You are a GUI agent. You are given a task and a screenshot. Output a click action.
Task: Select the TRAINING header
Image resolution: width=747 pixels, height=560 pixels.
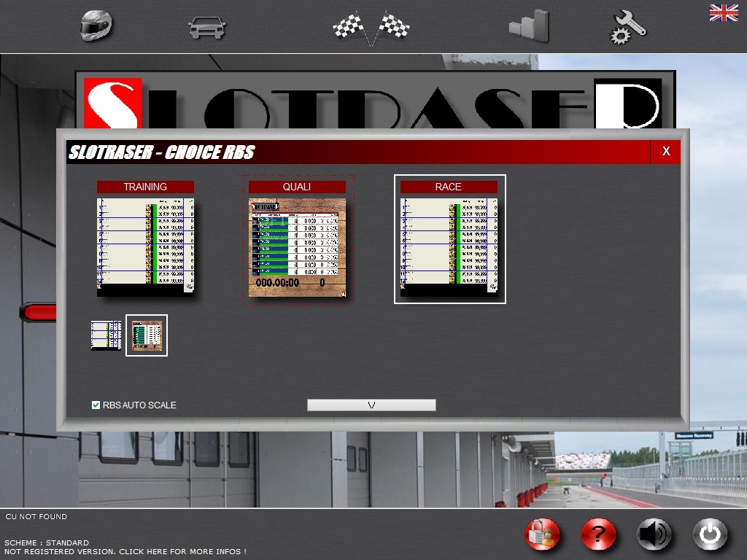pyautogui.click(x=145, y=187)
